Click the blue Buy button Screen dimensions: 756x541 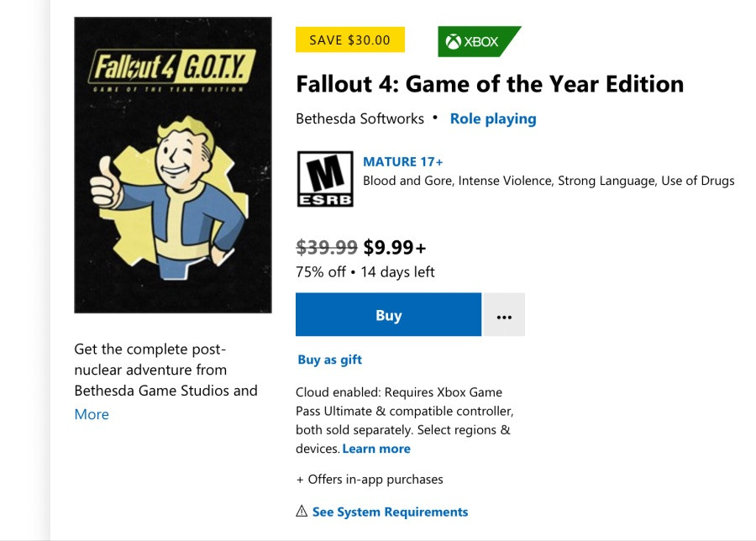388,314
